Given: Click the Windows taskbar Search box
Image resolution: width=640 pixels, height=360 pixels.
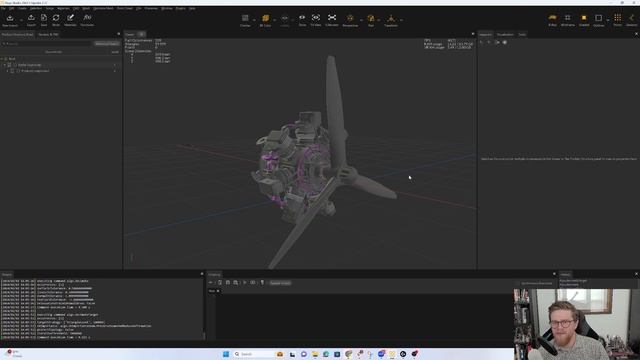Looking at the screenshot, I should pyautogui.click(x=253, y=354).
